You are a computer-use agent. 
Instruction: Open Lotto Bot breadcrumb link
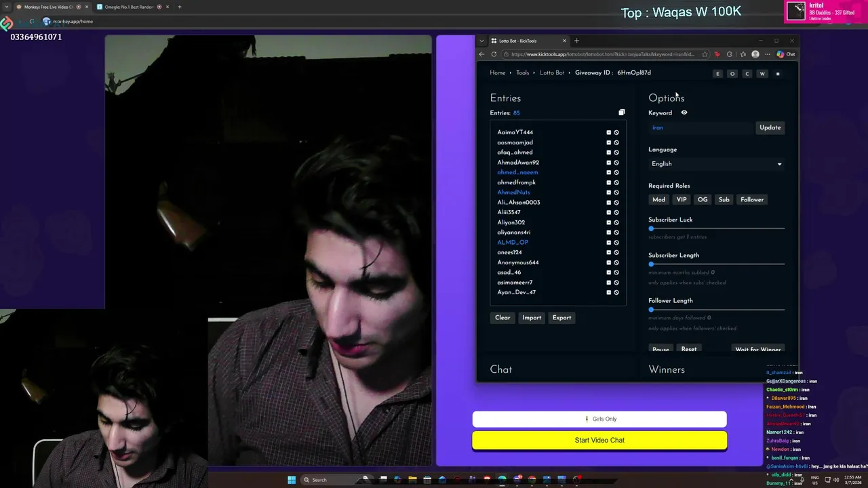click(x=552, y=73)
